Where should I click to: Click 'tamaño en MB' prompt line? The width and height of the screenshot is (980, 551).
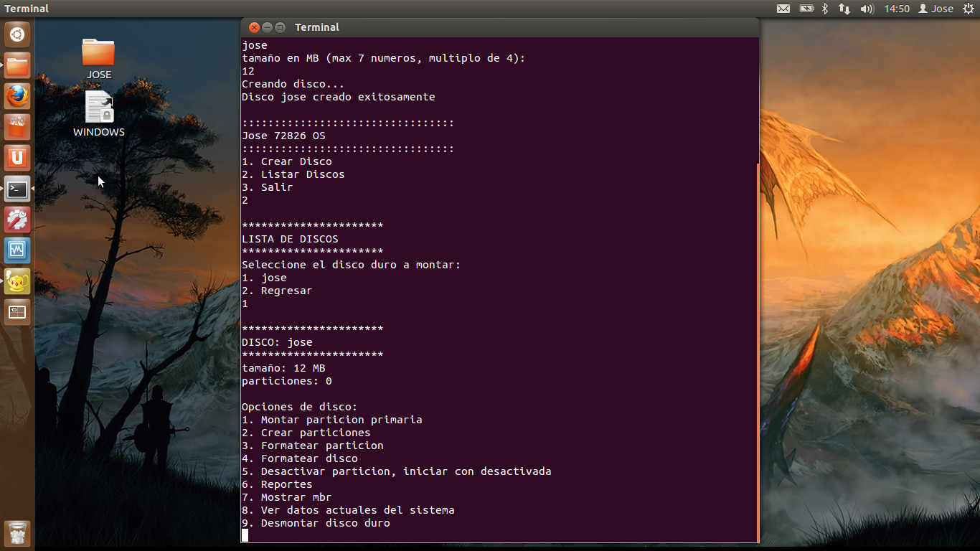383,58
